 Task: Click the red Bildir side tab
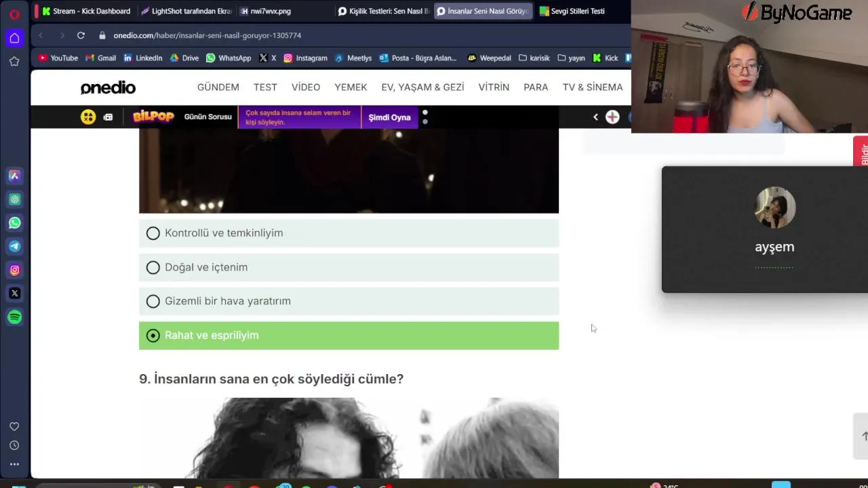(861, 152)
